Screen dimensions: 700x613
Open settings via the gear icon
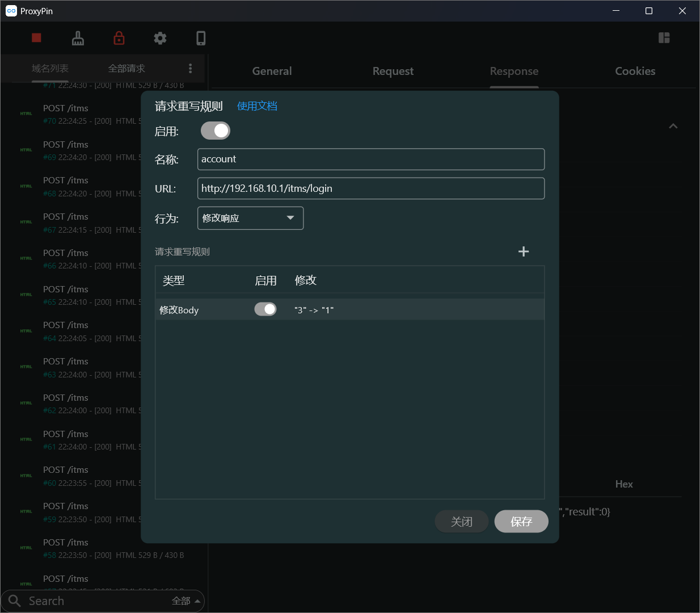click(160, 38)
